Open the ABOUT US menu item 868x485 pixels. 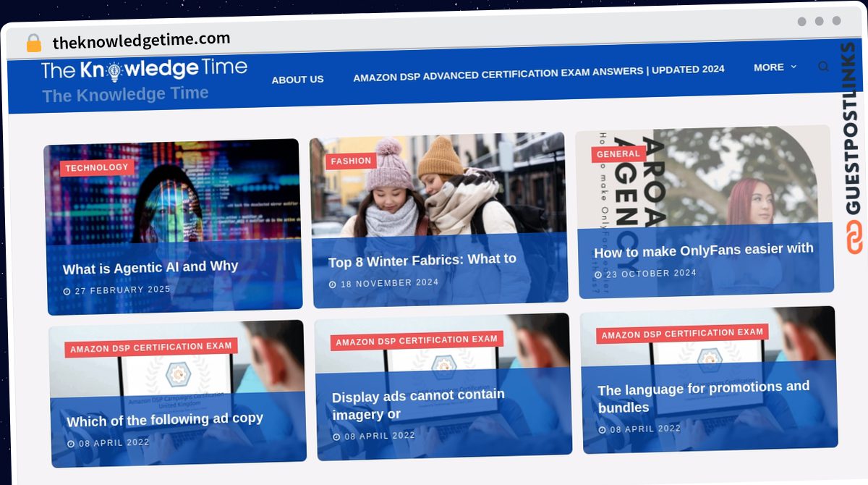tap(297, 80)
